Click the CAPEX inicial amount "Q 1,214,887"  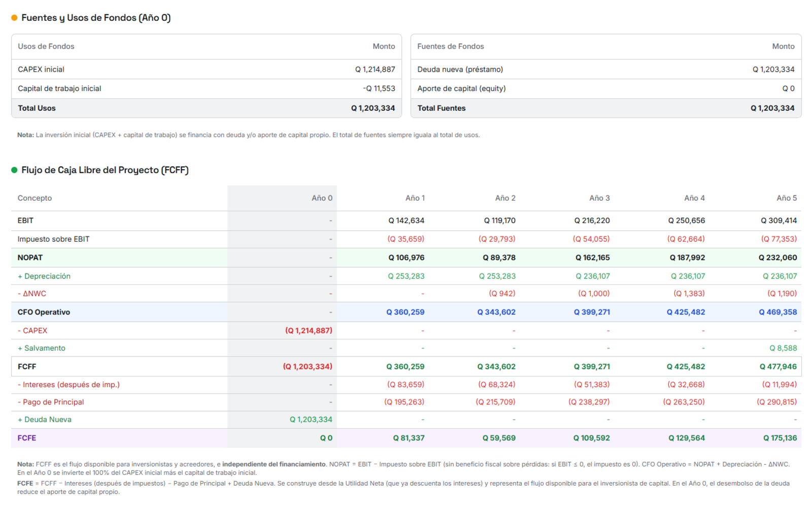[x=375, y=70]
